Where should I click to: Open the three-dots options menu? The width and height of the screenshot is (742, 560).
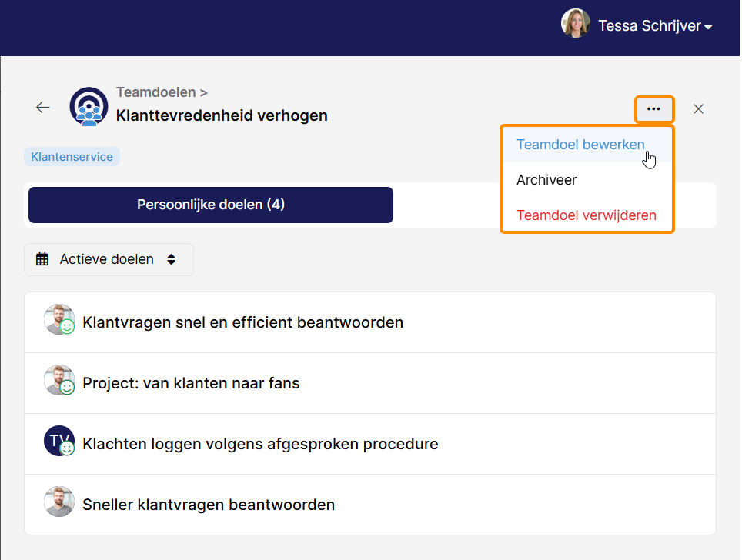tap(654, 108)
